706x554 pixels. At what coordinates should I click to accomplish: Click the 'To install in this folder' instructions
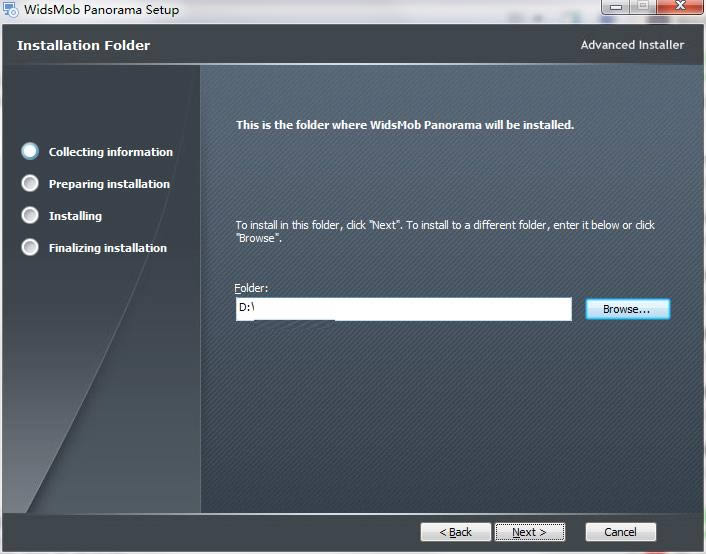coord(445,232)
